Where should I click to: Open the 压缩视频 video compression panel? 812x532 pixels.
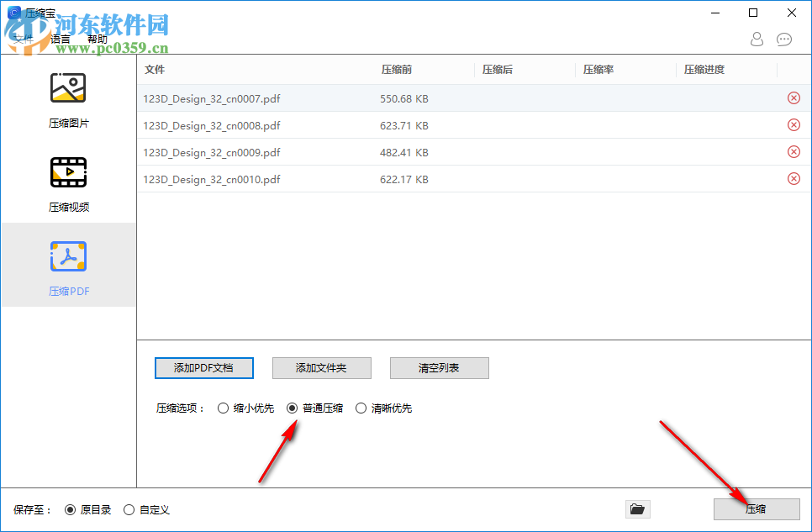click(68, 182)
